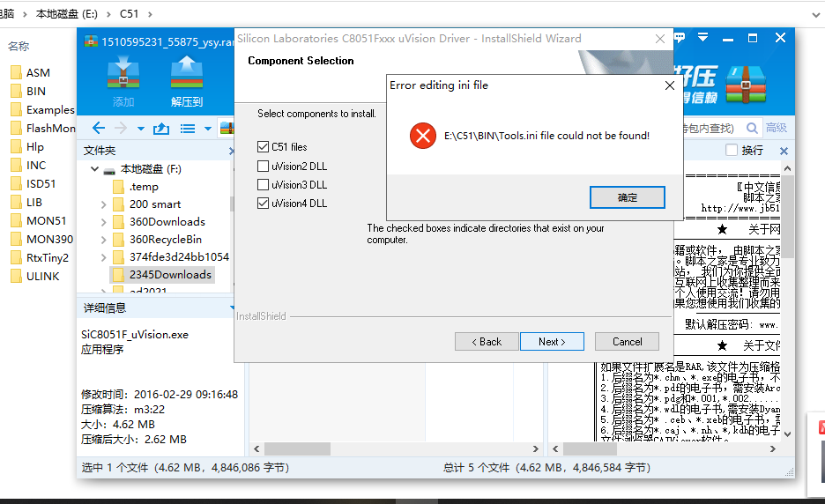Expand the 360Downloads folder node
The height and width of the screenshot is (504, 825).
pos(104,222)
